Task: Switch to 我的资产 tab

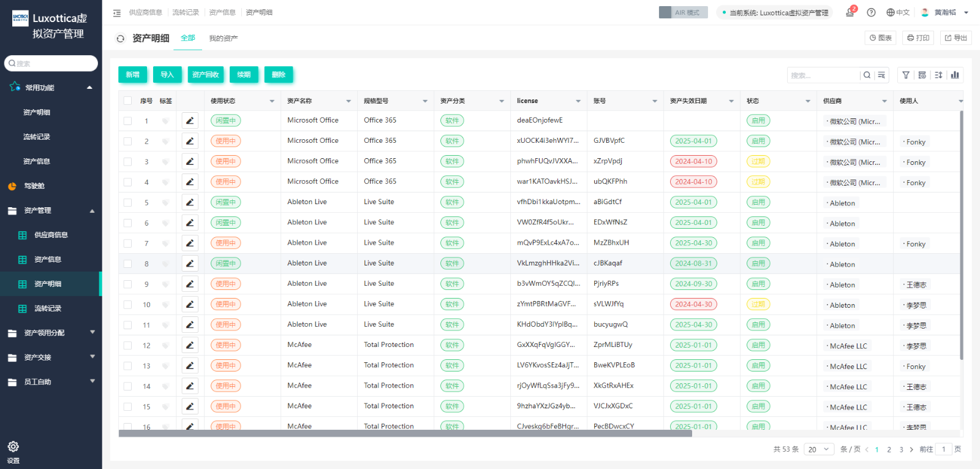Action: [x=223, y=38]
